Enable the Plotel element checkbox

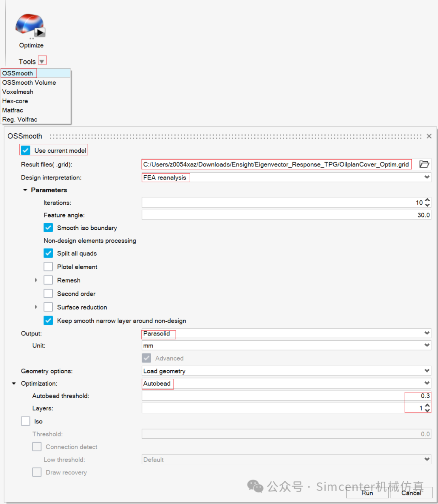[48, 267]
